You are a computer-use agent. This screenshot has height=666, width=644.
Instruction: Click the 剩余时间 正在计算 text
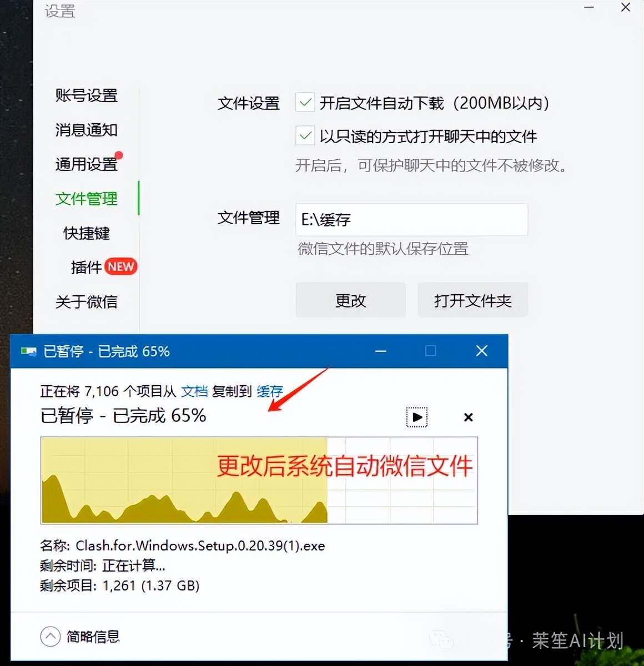point(103,566)
